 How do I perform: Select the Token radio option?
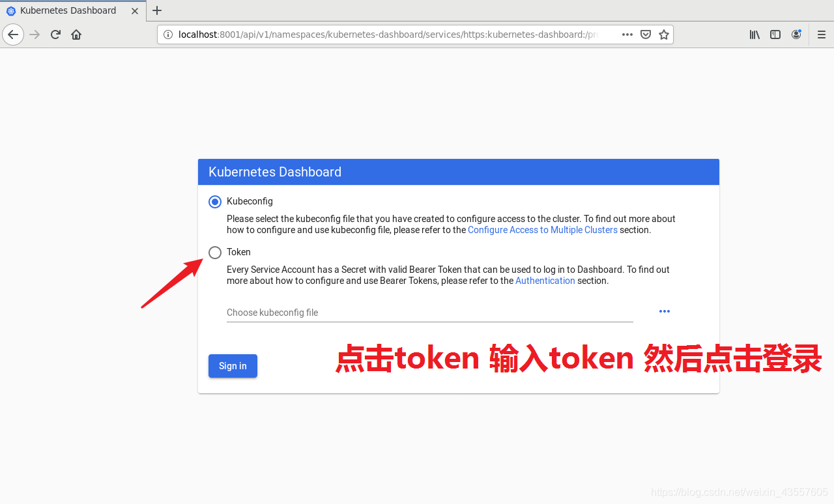pyautogui.click(x=215, y=253)
